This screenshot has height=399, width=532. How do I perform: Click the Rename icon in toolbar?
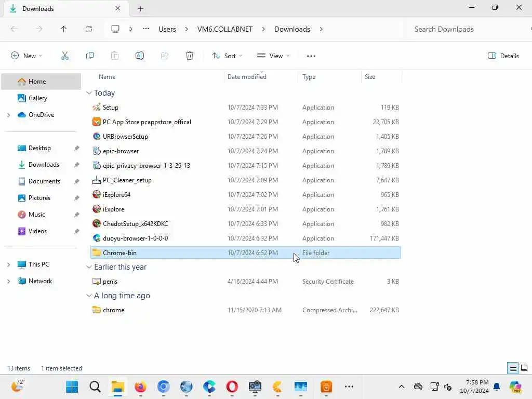coord(139,56)
